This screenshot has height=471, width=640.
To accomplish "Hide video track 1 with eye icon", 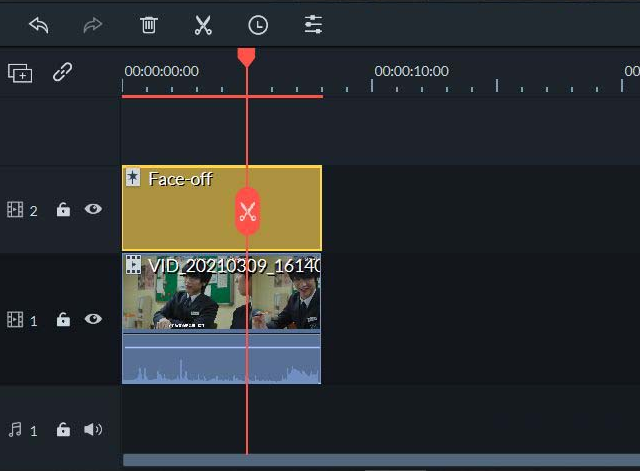I will [x=93, y=319].
